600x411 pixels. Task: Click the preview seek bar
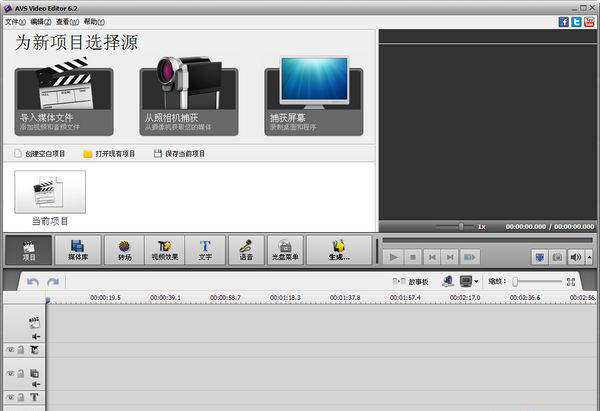coord(488,240)
